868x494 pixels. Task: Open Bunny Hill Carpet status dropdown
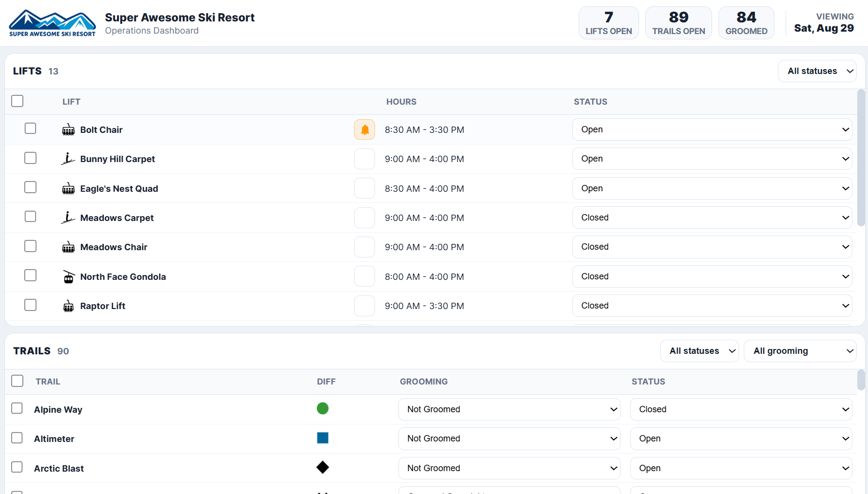pyautogui.click(x=712, y=159)
